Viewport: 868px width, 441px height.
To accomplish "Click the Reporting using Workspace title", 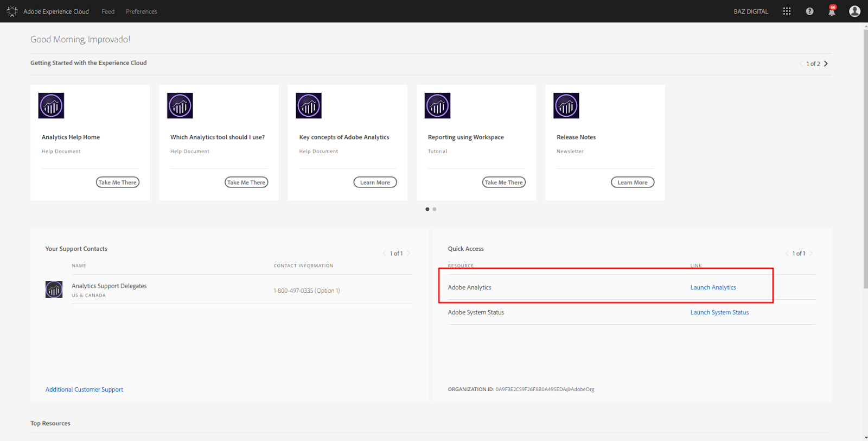I will 465,137.
